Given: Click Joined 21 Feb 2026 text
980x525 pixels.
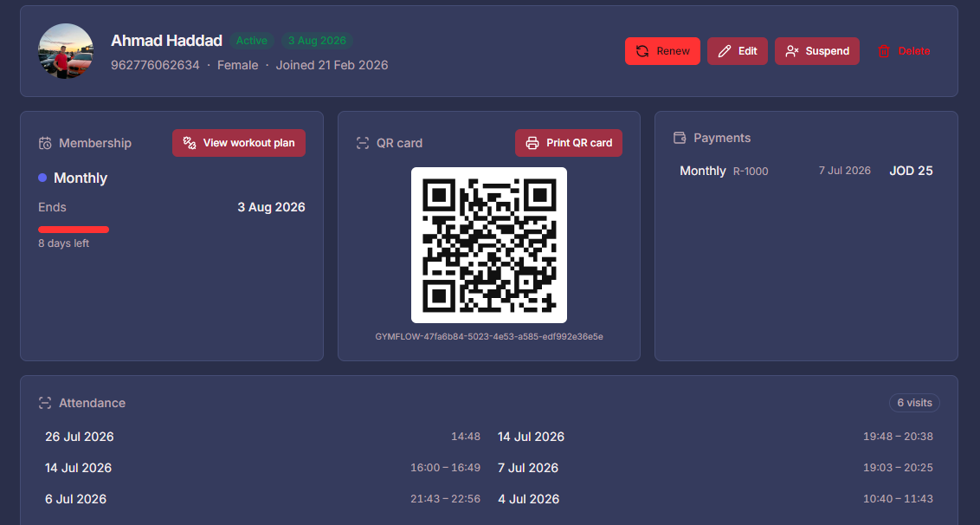Looking at the screenshot, I should click(x=332, y=65).
